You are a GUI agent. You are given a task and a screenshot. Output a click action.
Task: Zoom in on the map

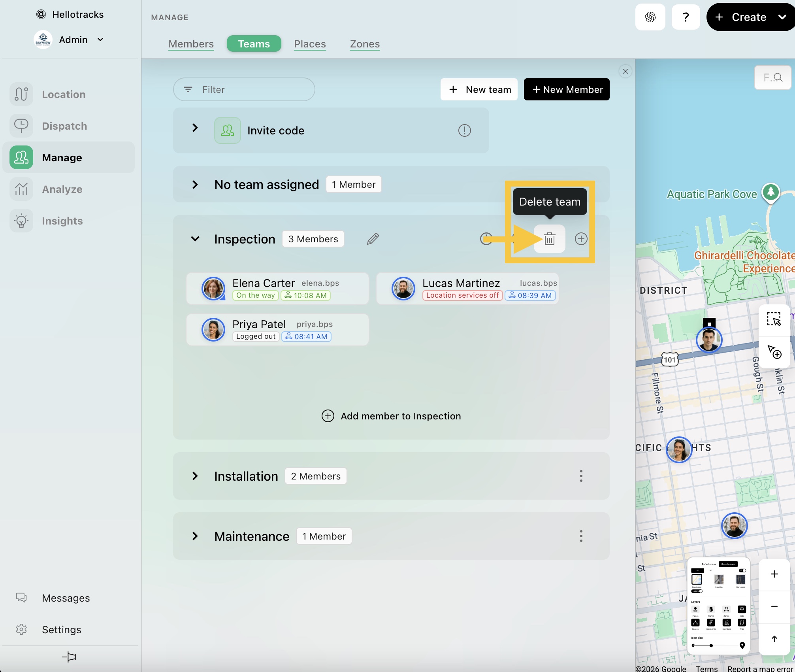click(x=774, y=574)
